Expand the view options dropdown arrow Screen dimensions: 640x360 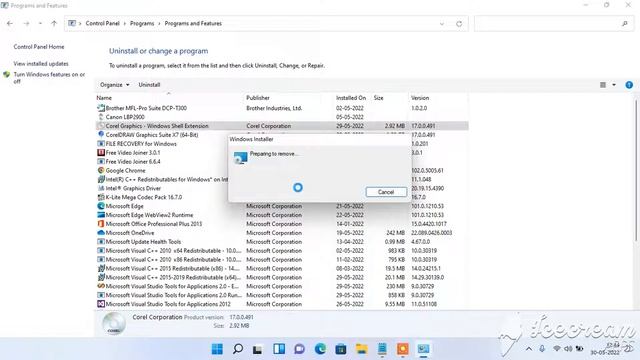pos(614,85)
